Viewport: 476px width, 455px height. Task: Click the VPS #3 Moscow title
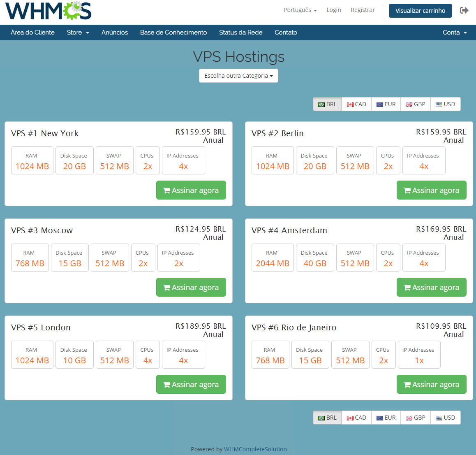tap(42, 230)
